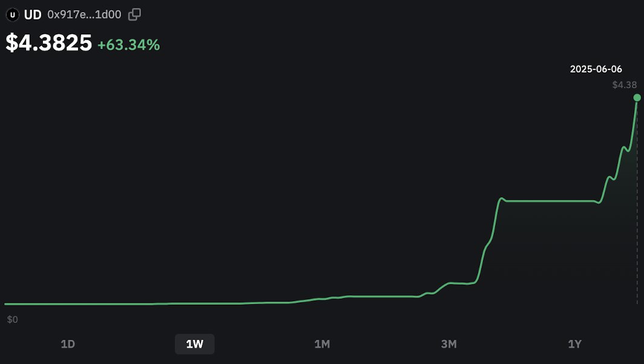Click the UD ticker symbol
This screenshot has width=644, height=364.
pos(33,15)
